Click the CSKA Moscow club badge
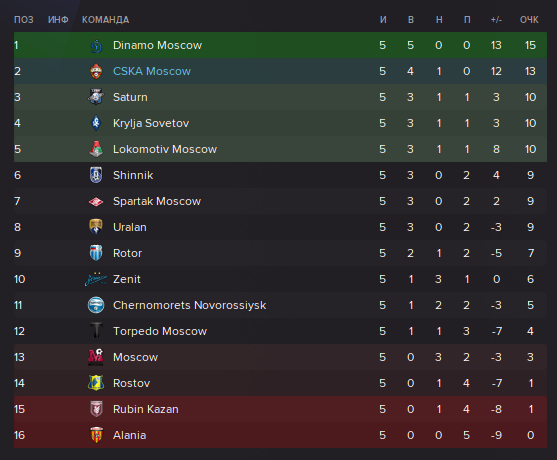This screenshot has width=557, height=460. pos(96,71)
